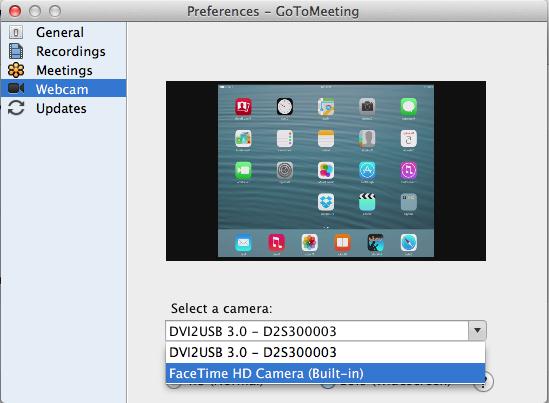Click the Safari compass icon in preview dock
Screen dimensions: 549x403
pos(409,242)
